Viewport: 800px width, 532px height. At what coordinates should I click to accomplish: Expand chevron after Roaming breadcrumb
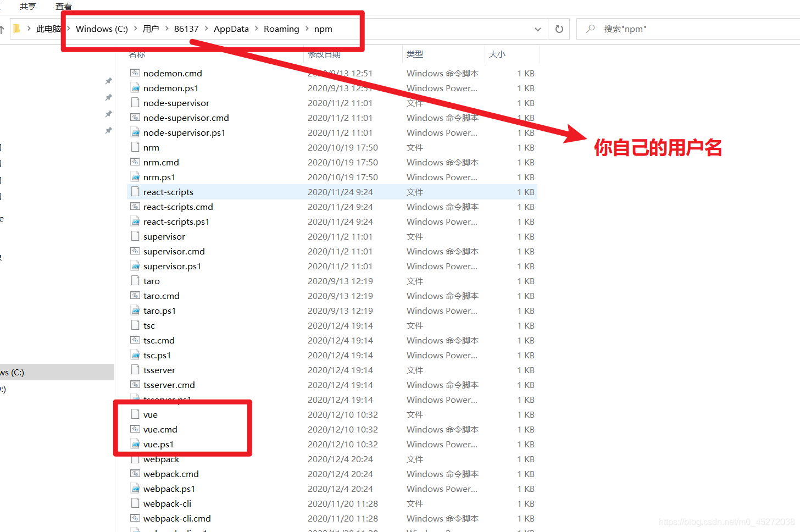click(307, 29)
